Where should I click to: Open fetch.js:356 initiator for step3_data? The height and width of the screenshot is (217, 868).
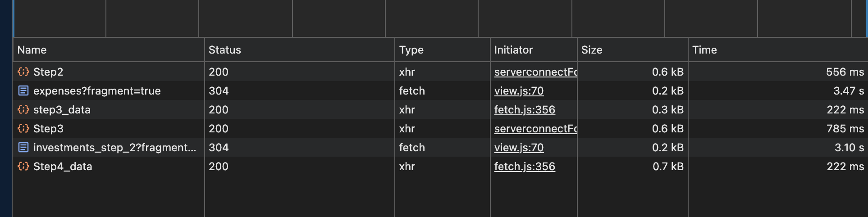525,110
